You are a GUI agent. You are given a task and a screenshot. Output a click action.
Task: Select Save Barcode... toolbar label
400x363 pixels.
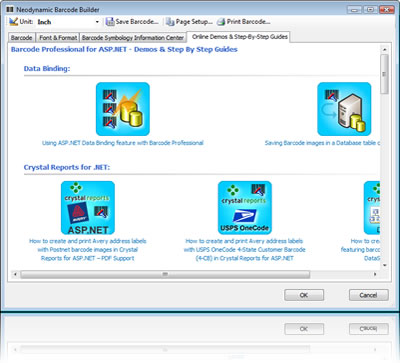(137, 22)
